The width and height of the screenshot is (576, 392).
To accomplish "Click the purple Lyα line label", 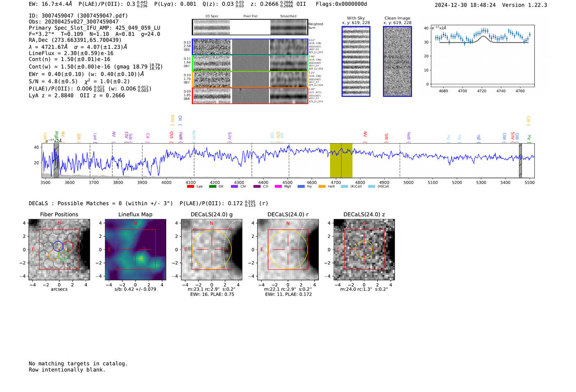I will [95, 136].
